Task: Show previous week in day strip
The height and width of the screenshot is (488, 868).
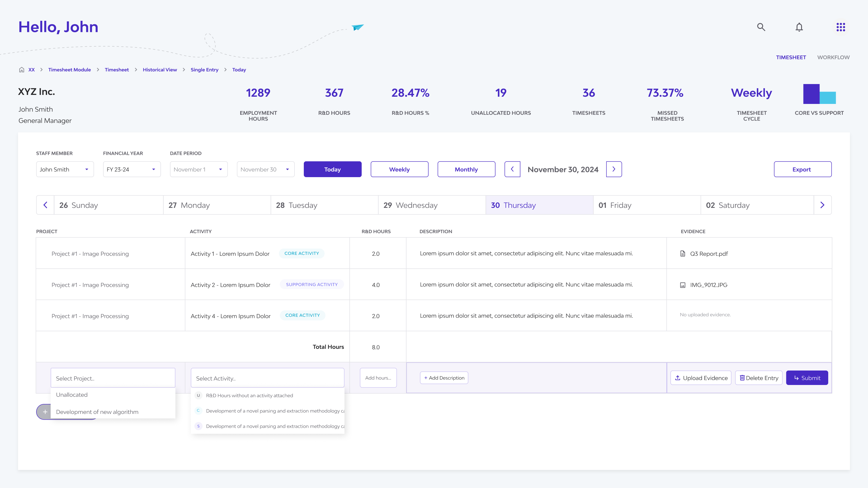Action: pos(45,205)
